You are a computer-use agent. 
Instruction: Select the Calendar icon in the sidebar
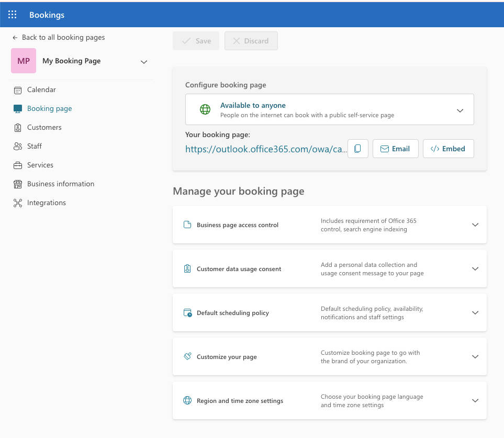pos(17,89)
